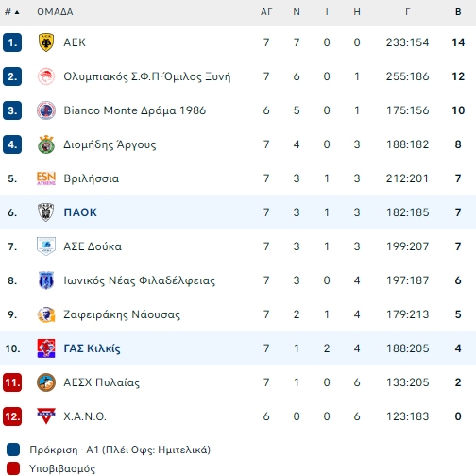The height and width of the screenshot is (476, 476).
Task: Select the Bianco Monte Drama 1986 logo
Action: 46,110
